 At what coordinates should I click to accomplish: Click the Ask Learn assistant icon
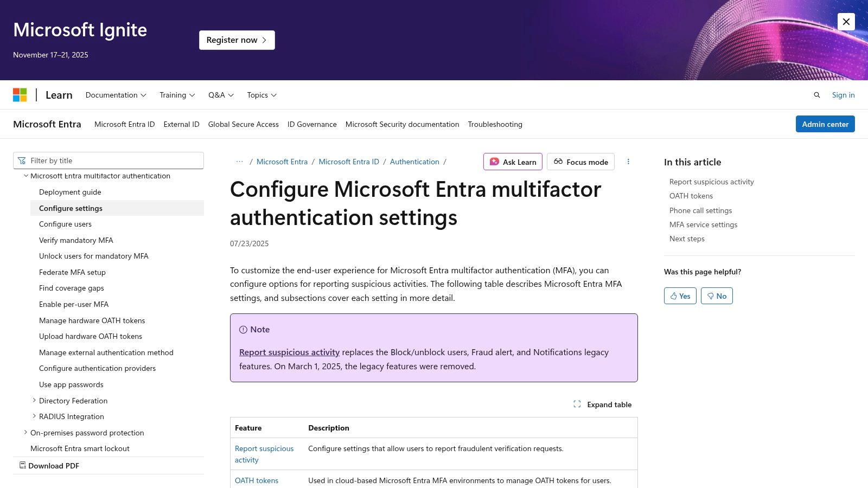point(494,162)
